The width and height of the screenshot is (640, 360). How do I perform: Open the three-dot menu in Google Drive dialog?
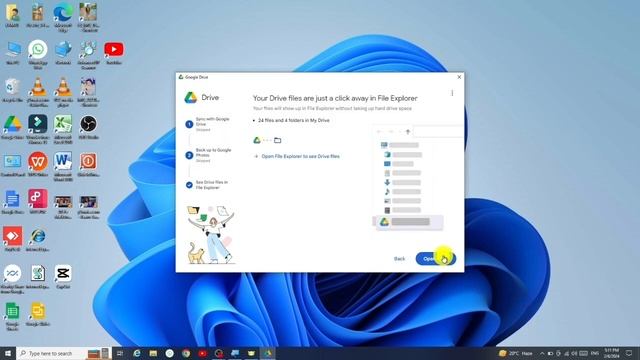coord(452,93)
